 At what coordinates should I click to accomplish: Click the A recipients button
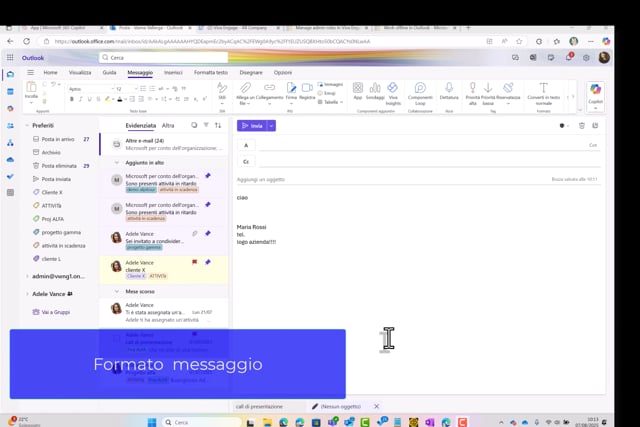coord(246,145)
